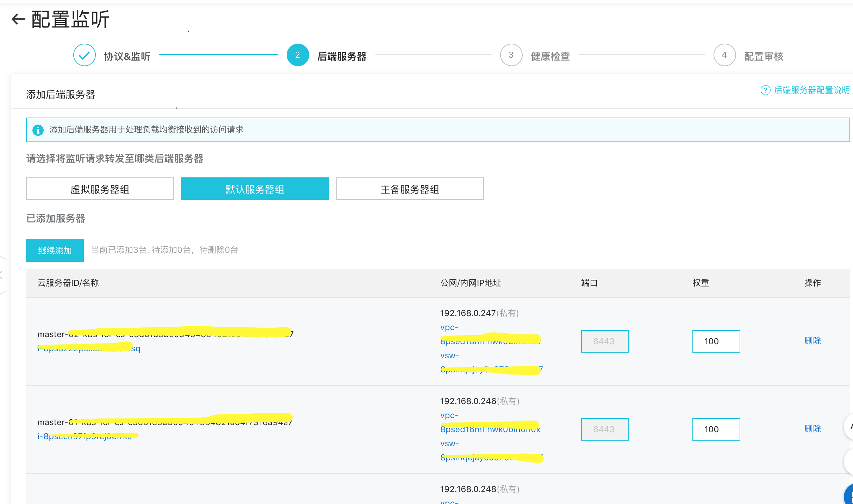Click the 健康检查 step label
853x504 pixels.
550,56
